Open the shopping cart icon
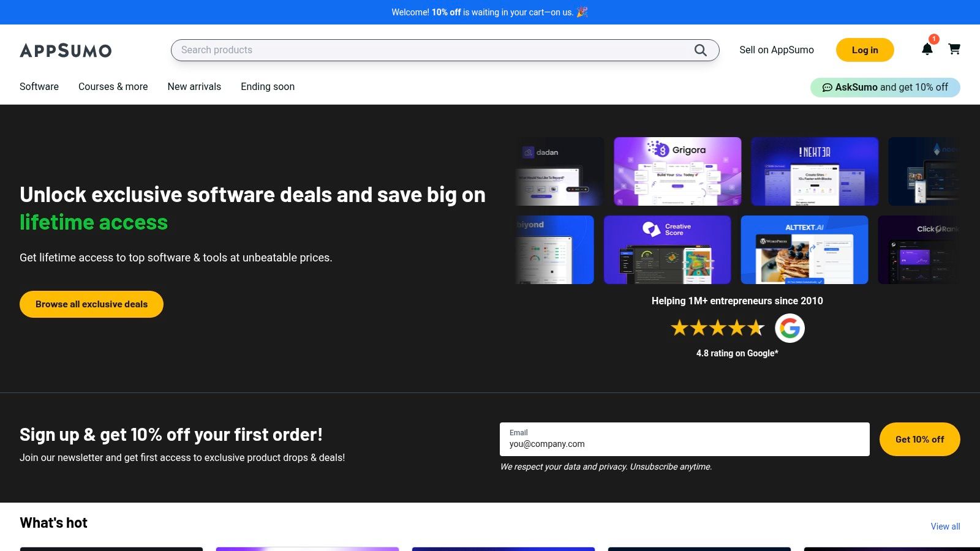Screen dimensions: 980x551 pyautogui.click(x=954, y=49)
